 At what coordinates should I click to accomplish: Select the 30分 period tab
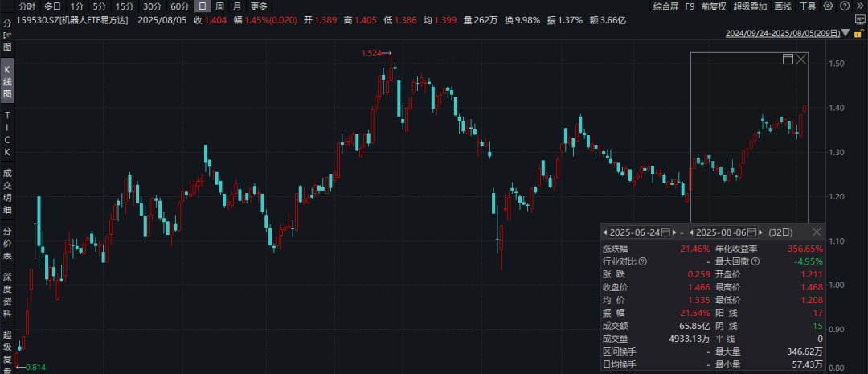point(152,6)
